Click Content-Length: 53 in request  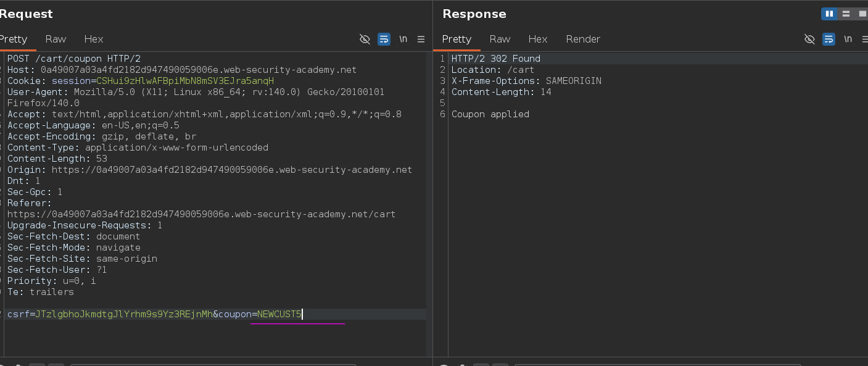pyautogui.click(x=57, y=159)
